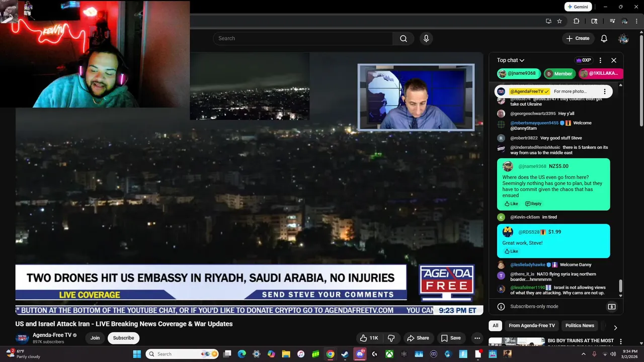Launch Gemini in Chrome
Image resolution: width=644 pixels, height=362 pixels.
click(x=577, y=7)
